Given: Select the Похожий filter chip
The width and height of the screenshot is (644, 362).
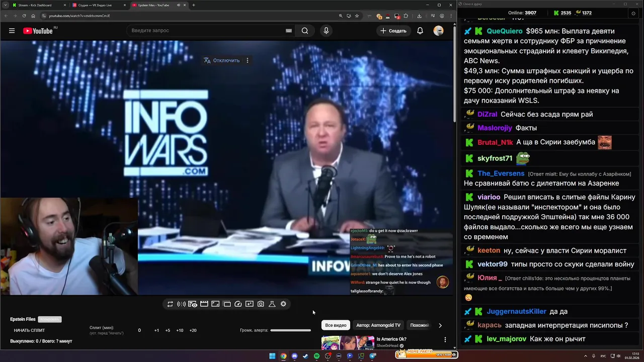Looking at the screenshot, I should point(420,325).
